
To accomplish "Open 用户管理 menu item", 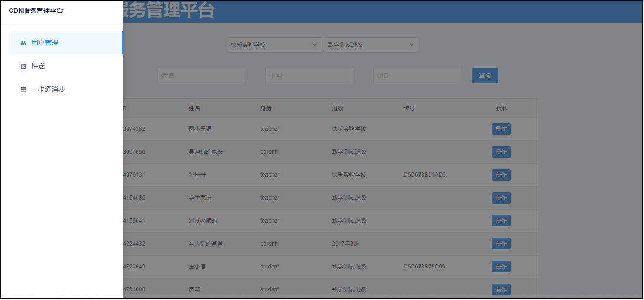I will tap(45, 43).
